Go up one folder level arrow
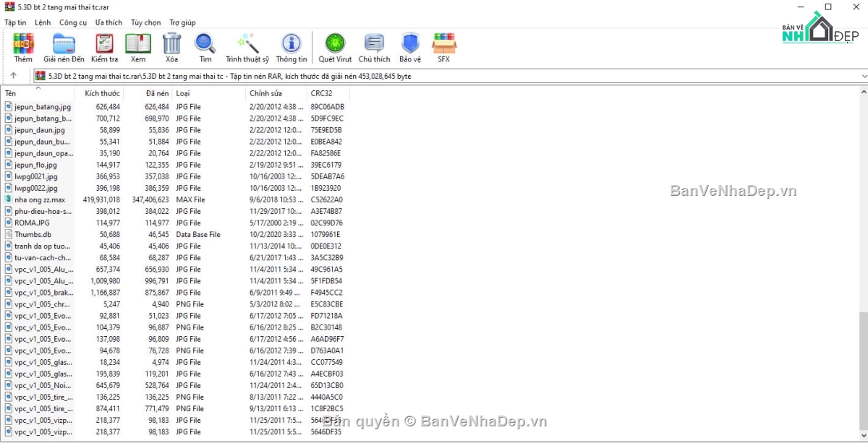The height and width of the screenshot is (443, 868). pyautogui.click(x=13, y=76)
